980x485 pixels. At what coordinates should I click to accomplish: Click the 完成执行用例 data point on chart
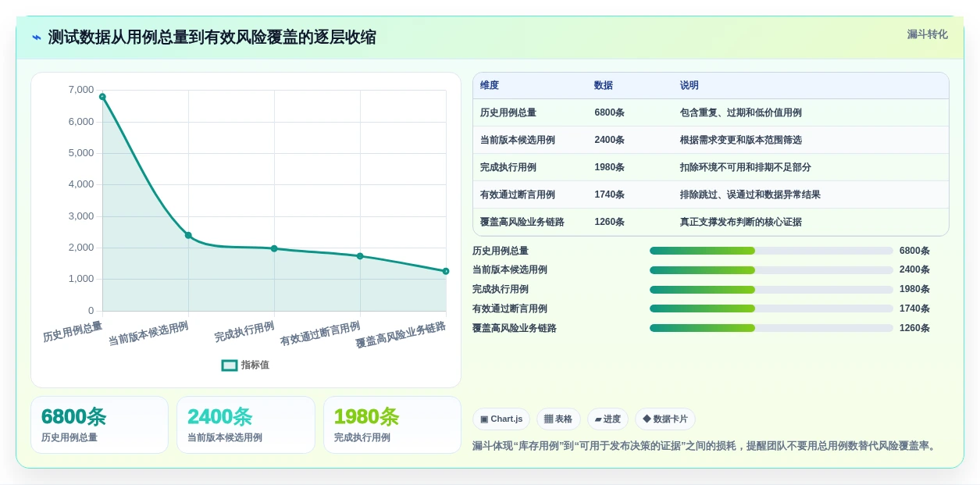(x=274, y=248)
